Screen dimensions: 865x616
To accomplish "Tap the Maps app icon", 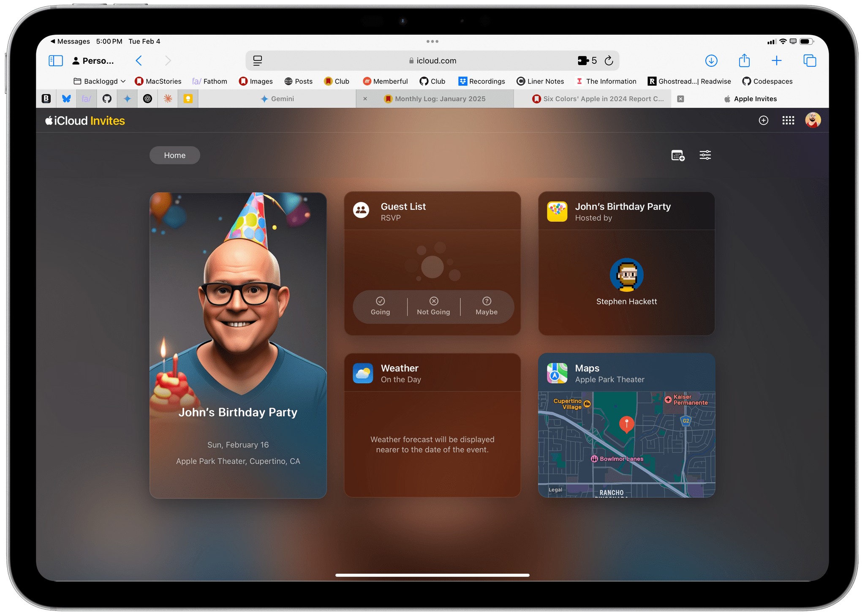I will coord(557,373).
